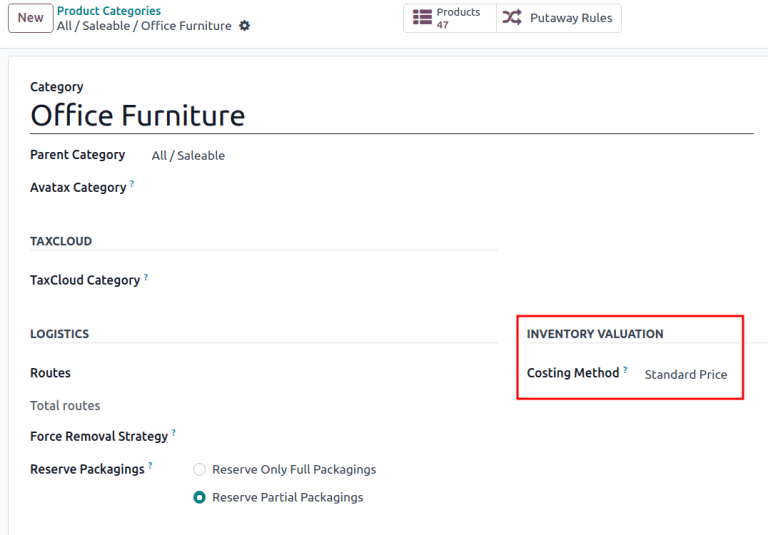The width and height of the screenshot is (768, 535).
Task: Open the Products 47 stat tab
Action: 450,18
